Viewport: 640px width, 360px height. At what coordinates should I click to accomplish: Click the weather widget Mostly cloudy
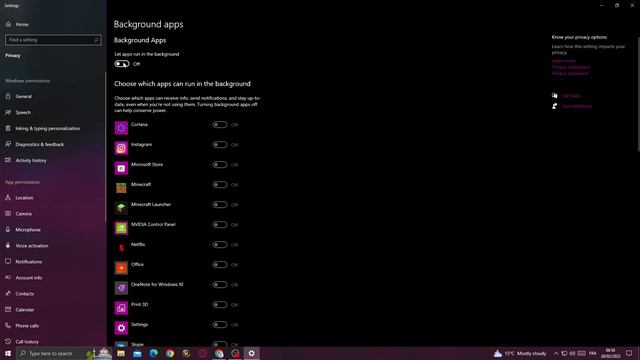tap(520, 353)
